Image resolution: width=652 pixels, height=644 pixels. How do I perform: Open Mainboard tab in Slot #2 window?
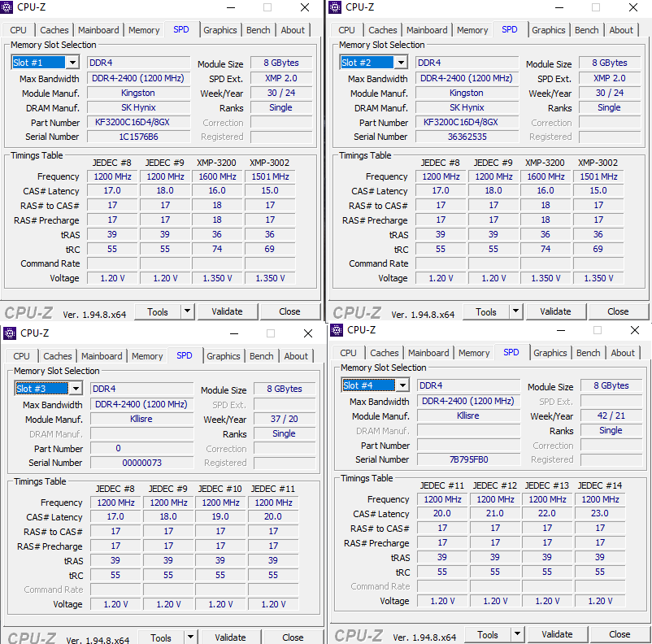click(x=427, y=30)
